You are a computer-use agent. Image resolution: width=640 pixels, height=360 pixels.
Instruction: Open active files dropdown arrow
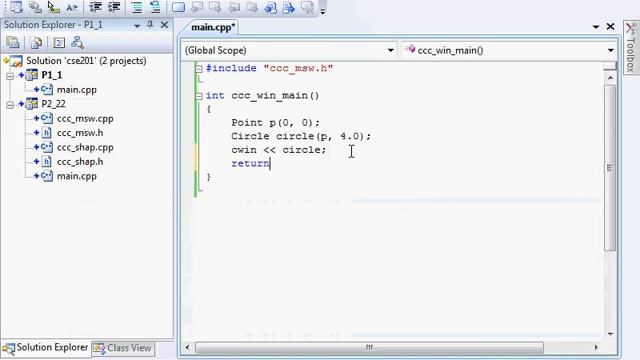point(596,27)
